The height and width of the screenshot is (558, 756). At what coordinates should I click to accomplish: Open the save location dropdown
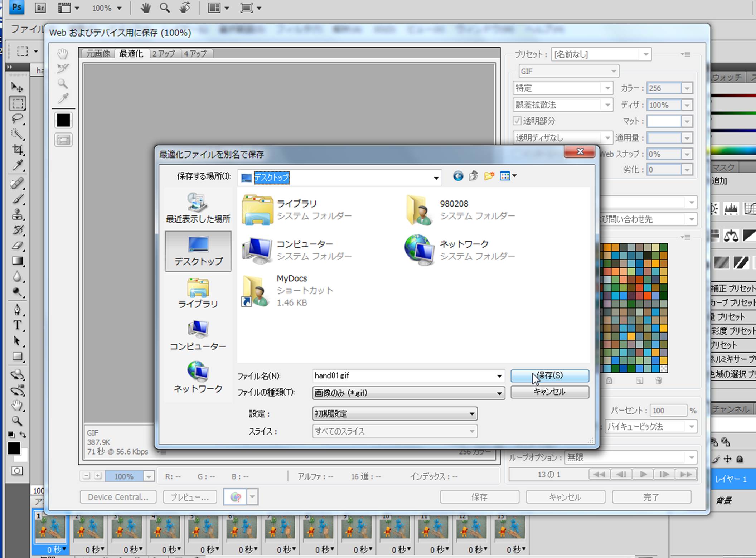tap(436, 178)
